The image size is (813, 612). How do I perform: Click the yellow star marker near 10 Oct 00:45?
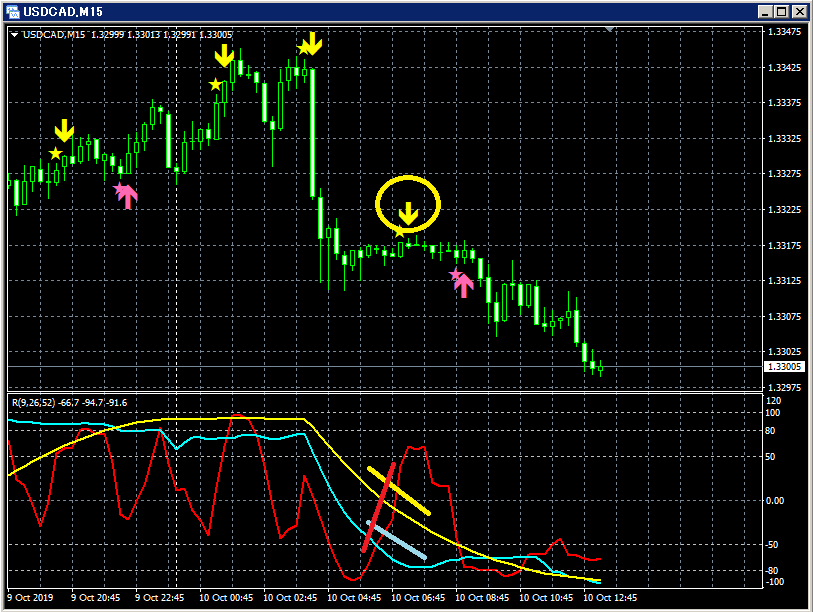pyautogui.click(x=216, y=84)
